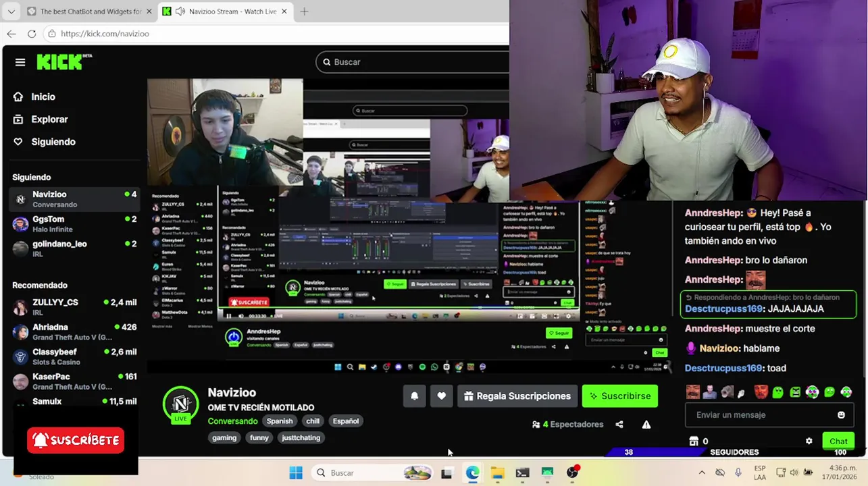Click the replied message by Desctrucpuss169

[x=768, y=304]
